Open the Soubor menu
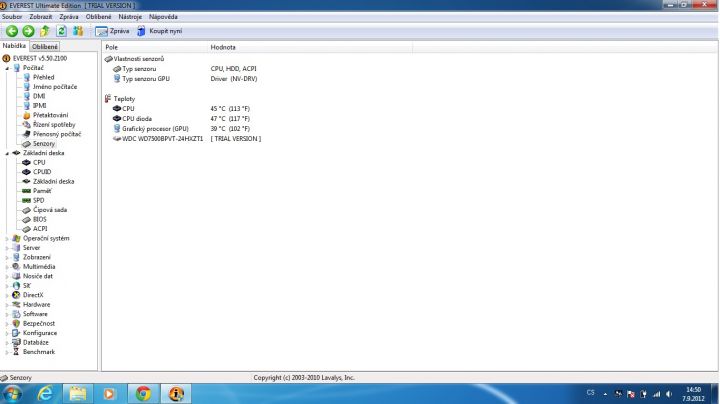720x404 pixels. [12, 17]
